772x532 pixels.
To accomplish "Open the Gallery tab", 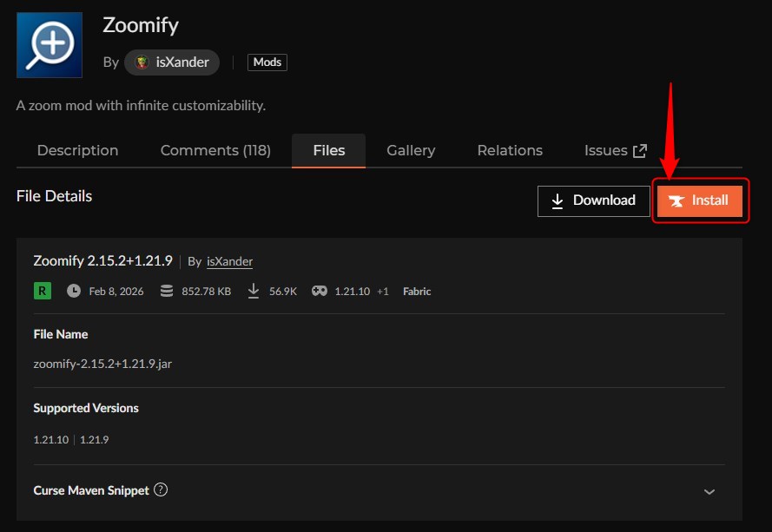I will point(410,149).
